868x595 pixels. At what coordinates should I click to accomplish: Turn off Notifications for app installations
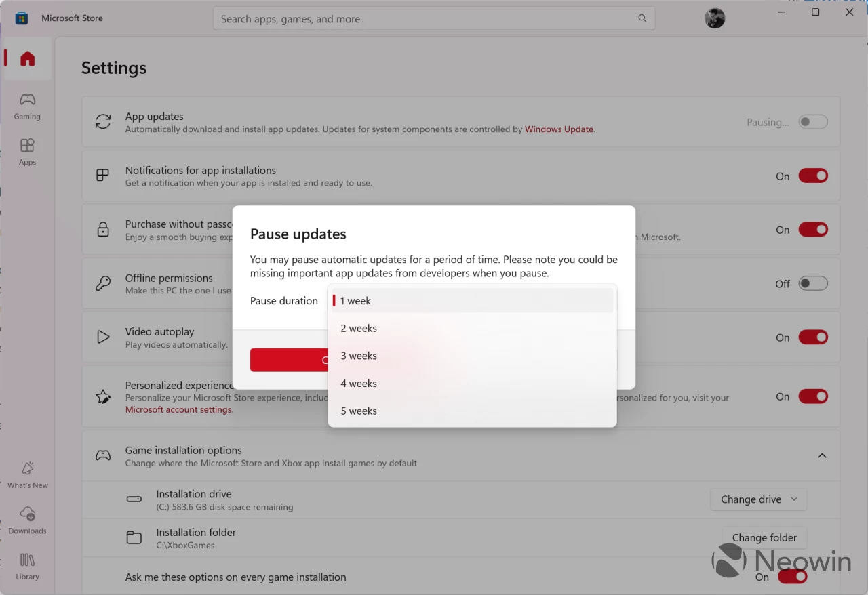pyautogui.click(x=813, y=176)
